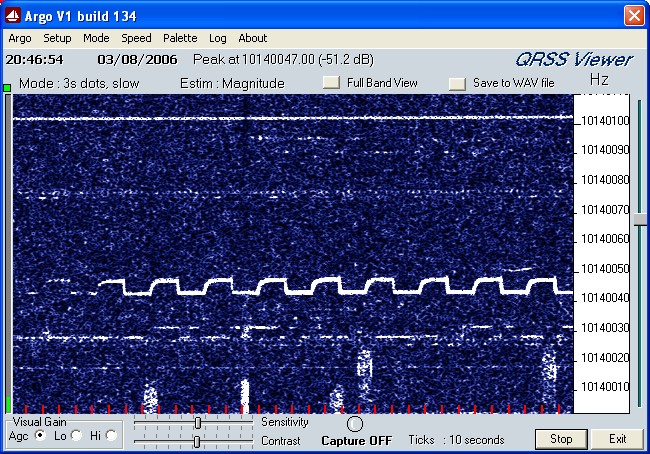The height and width of the screenshot is (454, 650).
Task: Click the Capture OFF indicator circle
Action: coord(355,424)
